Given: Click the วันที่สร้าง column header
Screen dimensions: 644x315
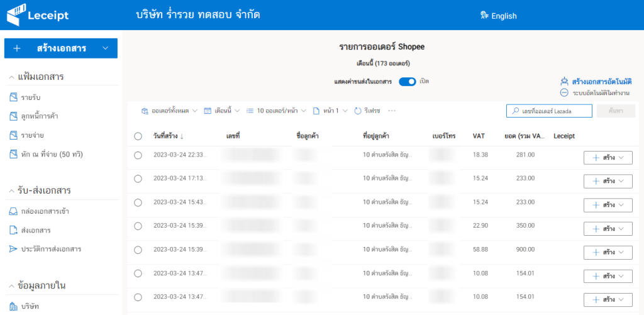Looking at the screenshot, I should [x=165, y=136].
